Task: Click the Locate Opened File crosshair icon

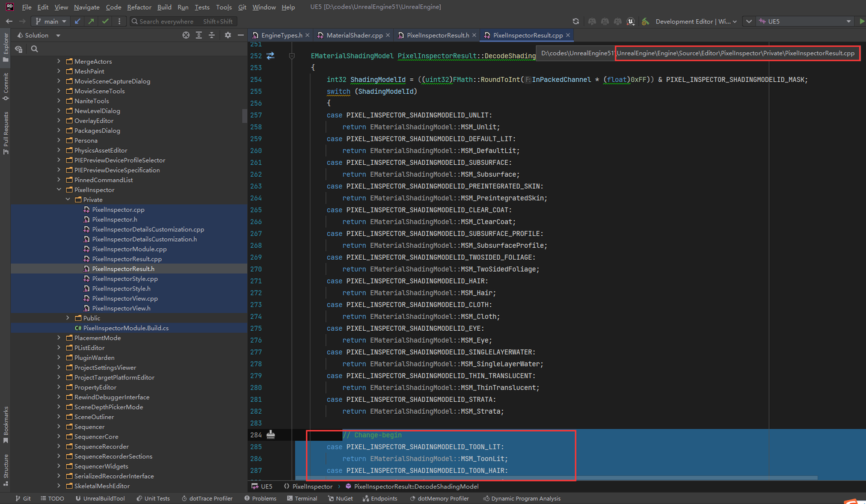Action: (x=186, y=35)
